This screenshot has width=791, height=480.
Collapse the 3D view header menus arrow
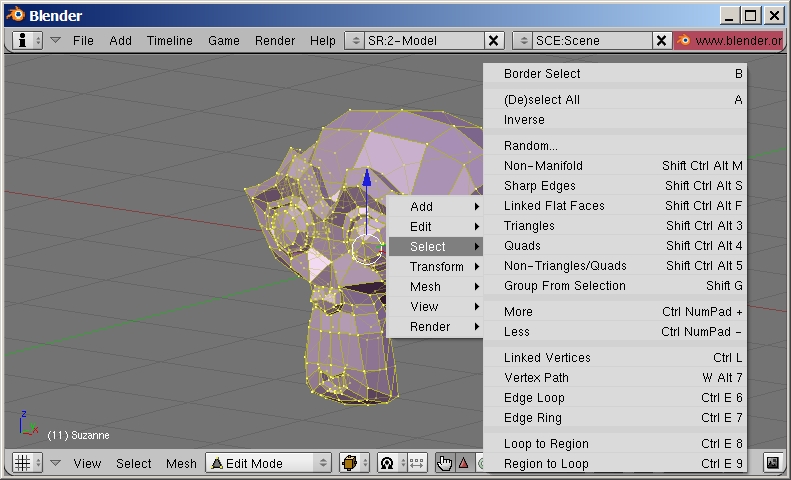click(x=56, y=463)
